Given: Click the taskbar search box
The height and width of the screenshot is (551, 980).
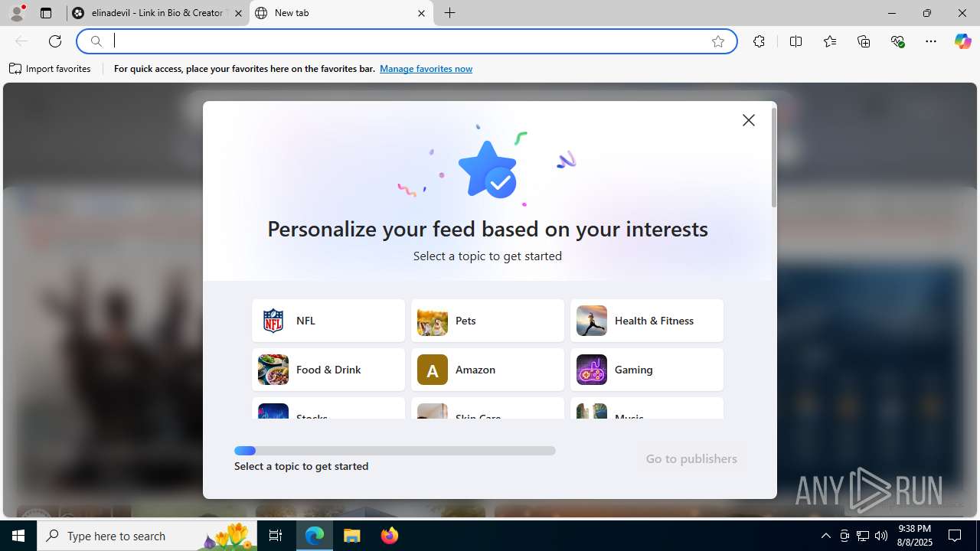Looking at the screenshot, I should click(x=147, y=536).
